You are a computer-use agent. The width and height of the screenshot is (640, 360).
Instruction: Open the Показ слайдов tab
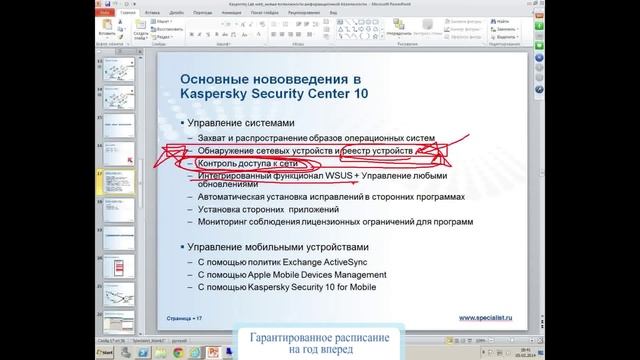coord(264,13)
